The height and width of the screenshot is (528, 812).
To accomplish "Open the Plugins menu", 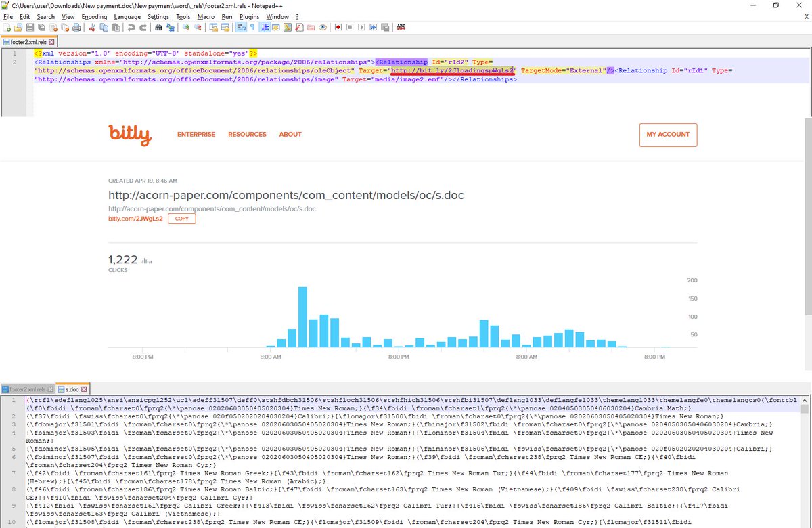I will (x=250, y=16).
